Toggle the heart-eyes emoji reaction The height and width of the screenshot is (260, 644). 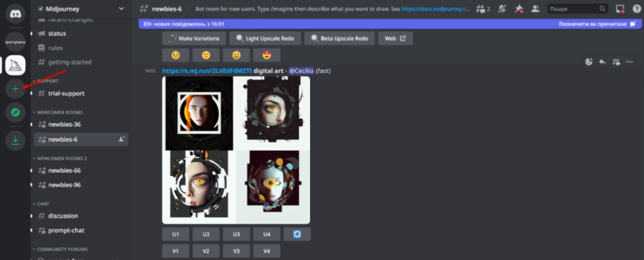pos(266,55)
